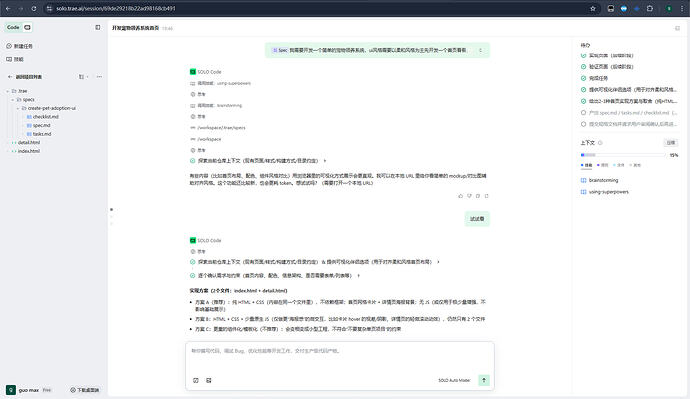
Task: Switch to the mode icon beside Code
Action: [27, 27]
